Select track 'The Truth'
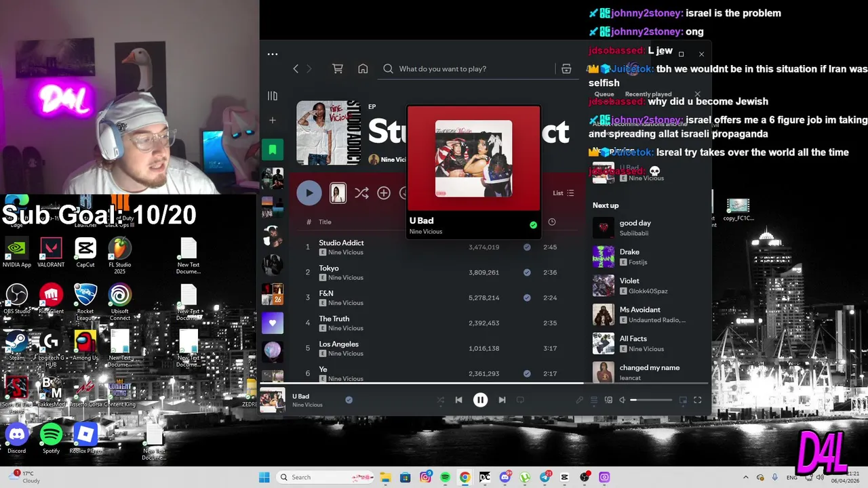 (437, 323)
